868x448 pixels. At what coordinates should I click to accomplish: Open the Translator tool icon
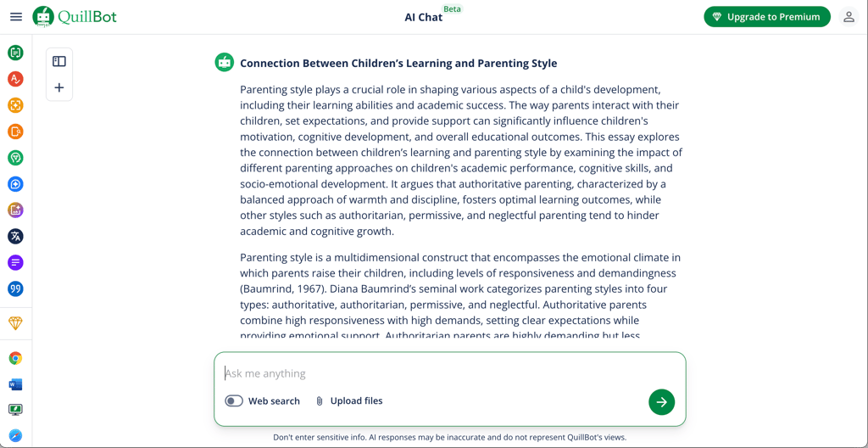tap(15, 237)
